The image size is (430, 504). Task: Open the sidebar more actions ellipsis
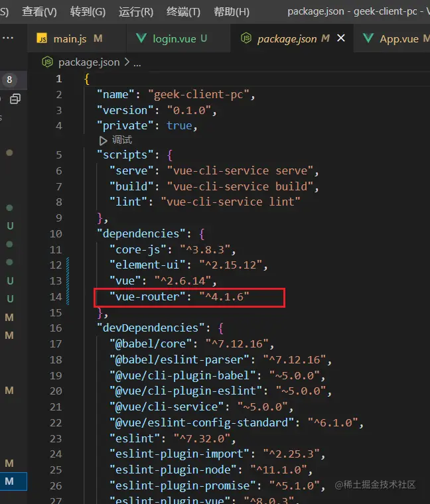[x=8, y=38]
